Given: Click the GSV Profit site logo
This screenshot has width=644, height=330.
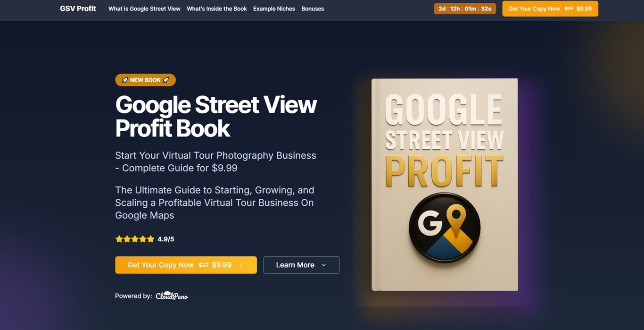Looking at the screenshot, I should (78, 8).
